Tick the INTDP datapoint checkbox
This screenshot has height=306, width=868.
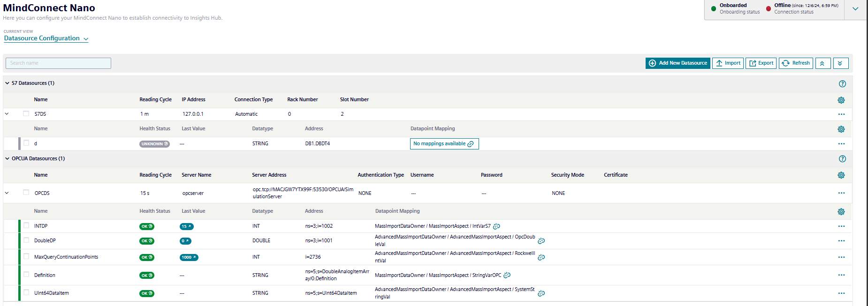pos(26,225)
